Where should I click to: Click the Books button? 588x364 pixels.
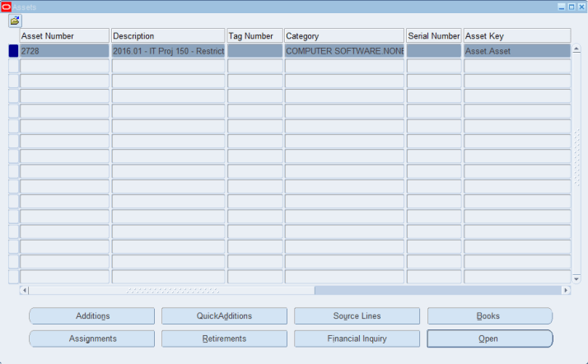(489, 316)
